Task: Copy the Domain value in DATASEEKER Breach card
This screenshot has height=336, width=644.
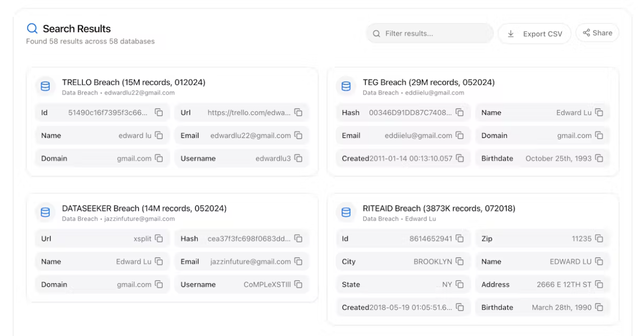Action: pos(159,284)
